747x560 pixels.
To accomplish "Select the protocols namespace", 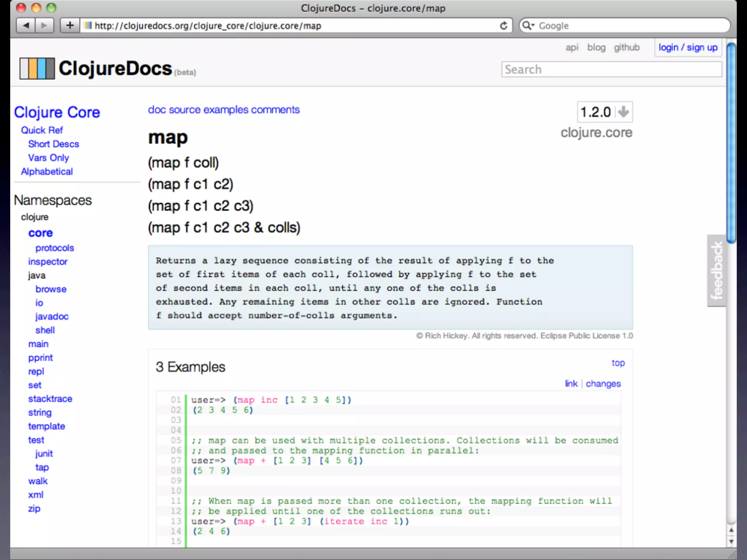I will [55, 248].
